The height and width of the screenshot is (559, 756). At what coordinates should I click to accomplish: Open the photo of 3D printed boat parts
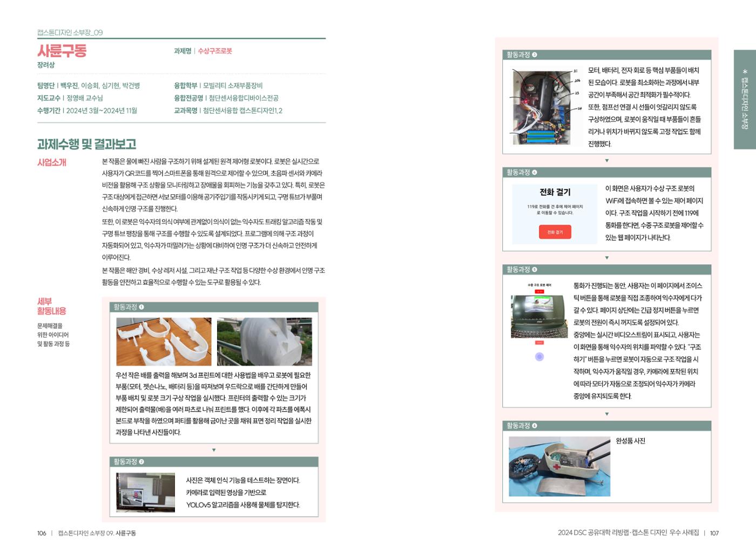164,342
